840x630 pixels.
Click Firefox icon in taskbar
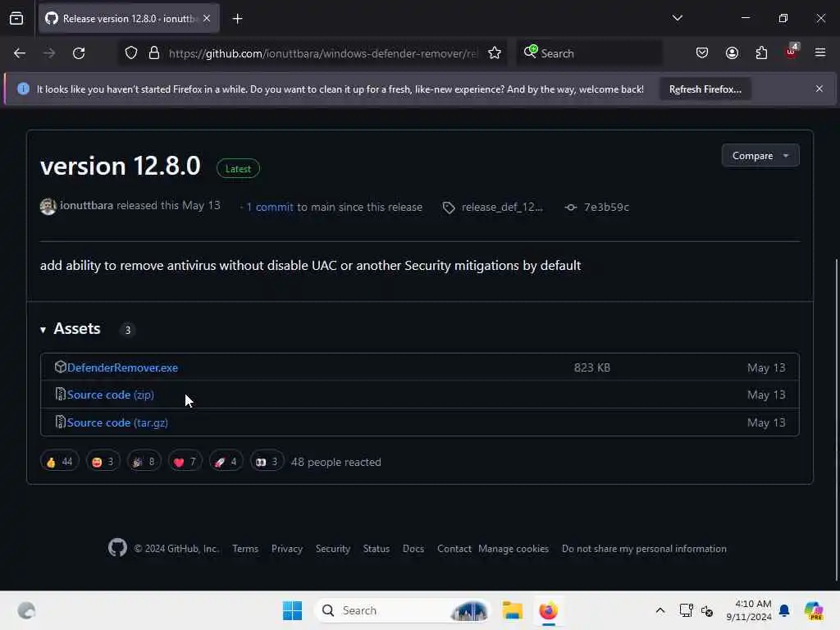(548, 610)
